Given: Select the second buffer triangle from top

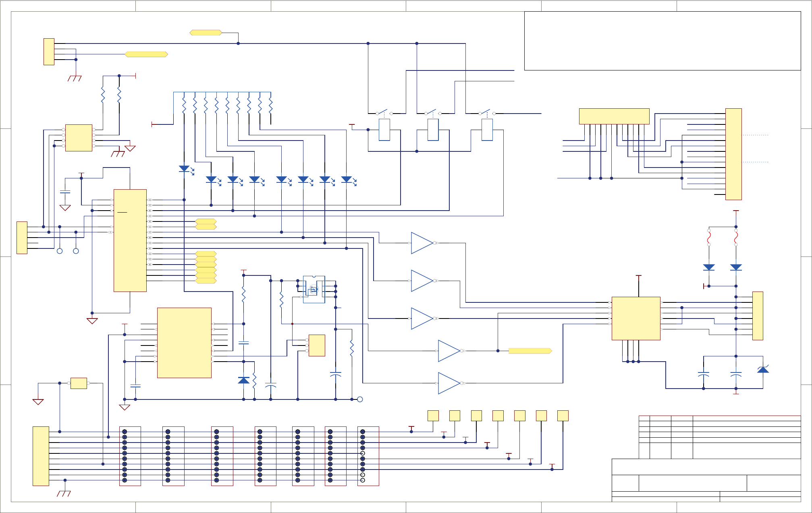Looking at the screenshot, I should pyautogui.click(x=422, y=281).
